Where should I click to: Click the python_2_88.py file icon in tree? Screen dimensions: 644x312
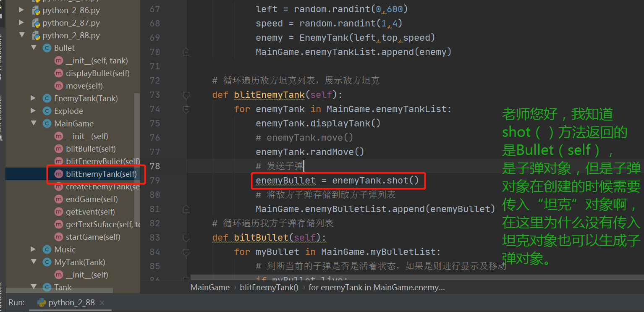point(36,36)
